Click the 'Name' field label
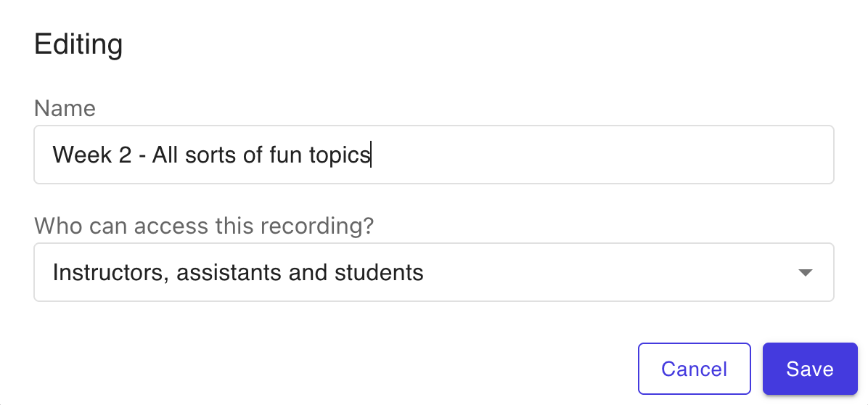868x405 pixels. (x=65, y=109)
